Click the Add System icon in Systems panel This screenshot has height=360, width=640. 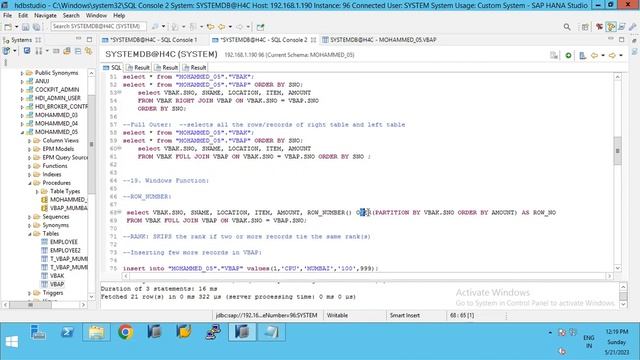[7, 51]
